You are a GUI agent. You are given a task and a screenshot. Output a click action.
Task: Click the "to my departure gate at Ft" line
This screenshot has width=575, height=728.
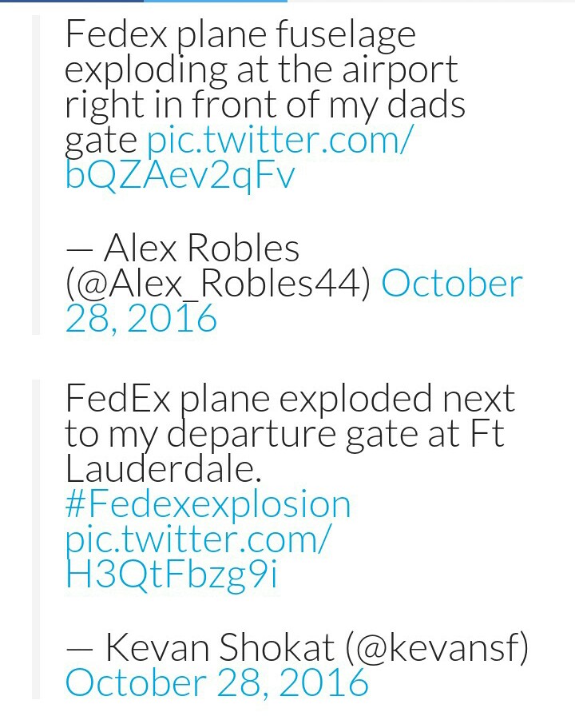[x=284, y=434]
